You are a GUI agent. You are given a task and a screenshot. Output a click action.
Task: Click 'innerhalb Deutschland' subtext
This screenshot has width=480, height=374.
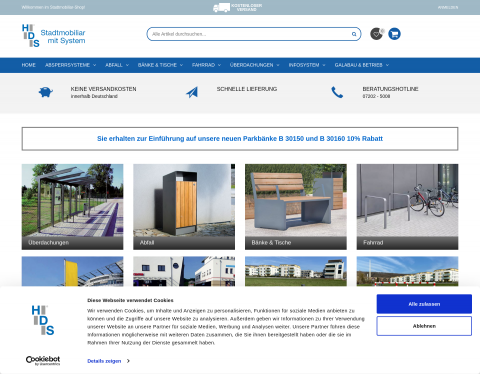94,96
